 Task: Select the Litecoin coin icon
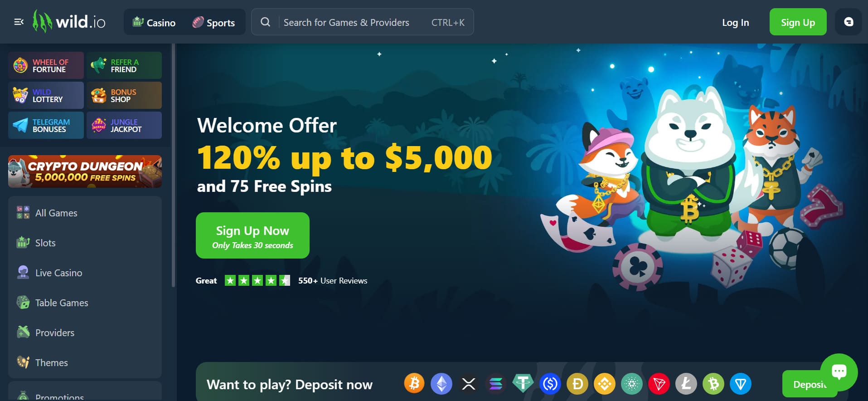pyautogui.click(x=686, y=384)
